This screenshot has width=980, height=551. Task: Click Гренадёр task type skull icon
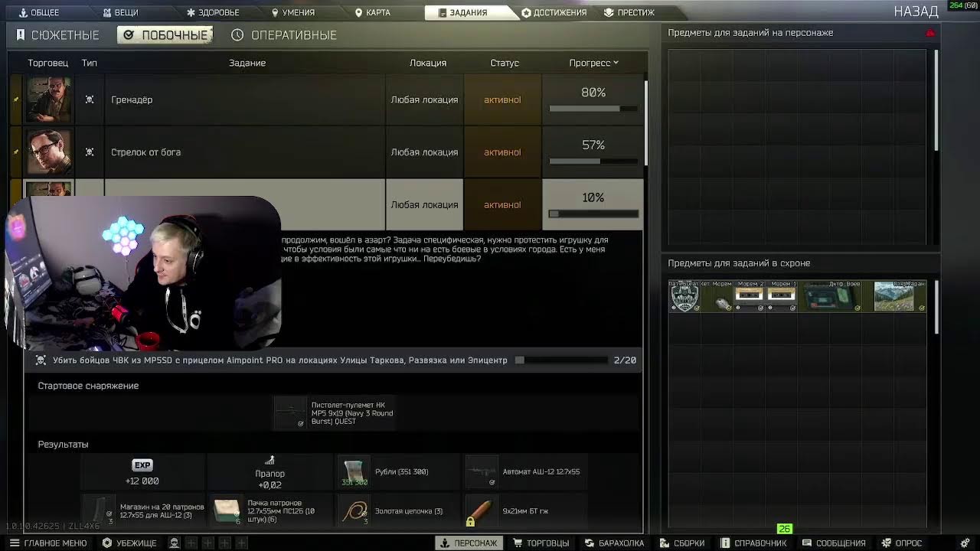(90, 99)
